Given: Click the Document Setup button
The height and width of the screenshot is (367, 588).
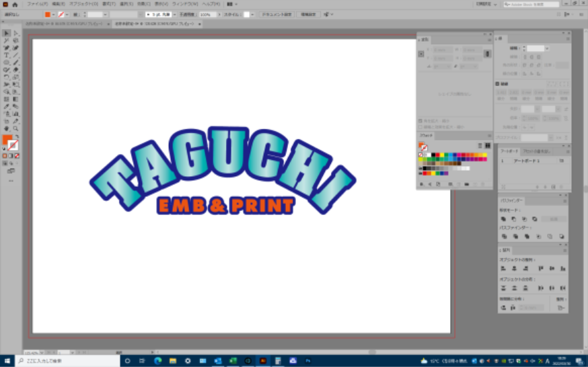Looking at the screenshot, I should [x=277, y=15].
